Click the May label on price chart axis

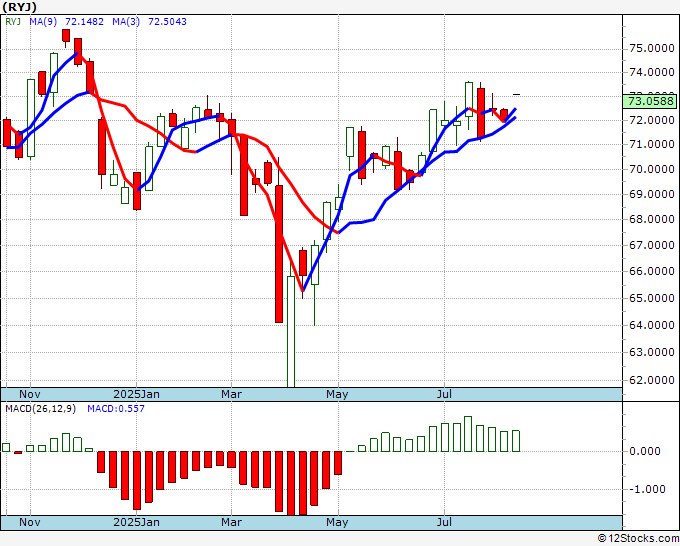coord(337,394)
